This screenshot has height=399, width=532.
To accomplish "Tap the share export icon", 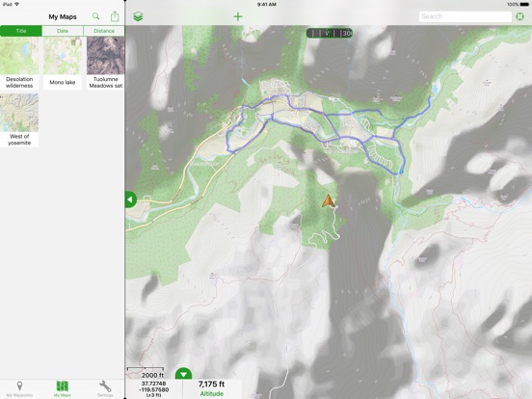I will (x=115, y=16).
